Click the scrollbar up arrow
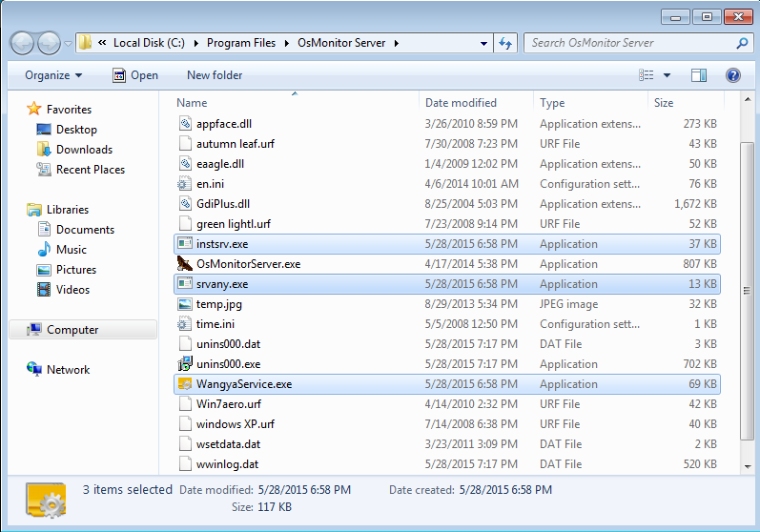Image resolution: width=760 pixels, height=532 pixels. [748, 100]
